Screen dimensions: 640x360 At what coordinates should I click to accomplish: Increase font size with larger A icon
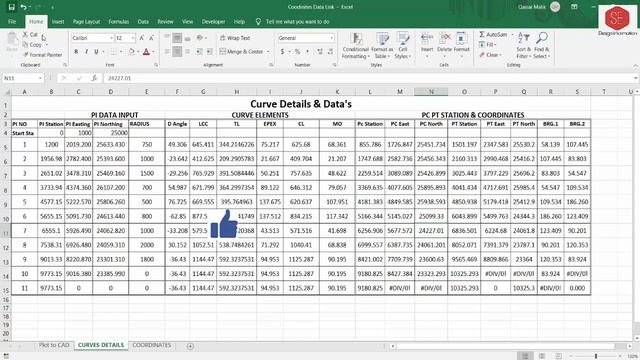pyautogui.click(x=142, y=38)
